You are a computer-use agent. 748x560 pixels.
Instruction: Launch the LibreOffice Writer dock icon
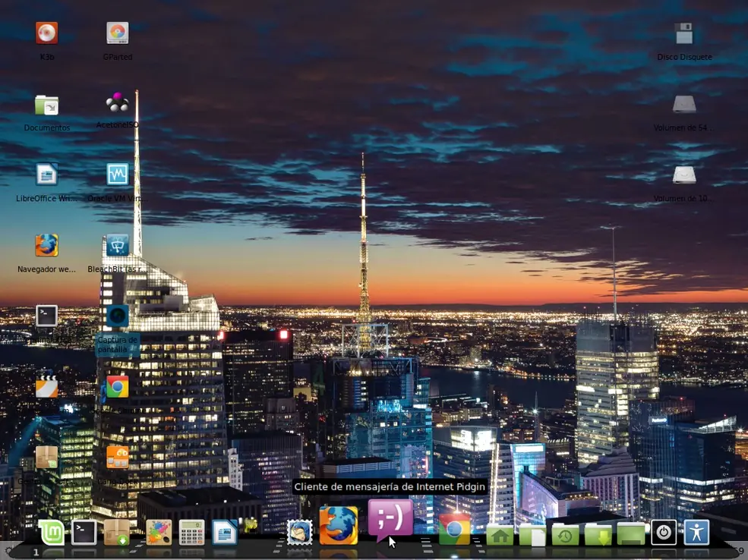coord(225,533)
